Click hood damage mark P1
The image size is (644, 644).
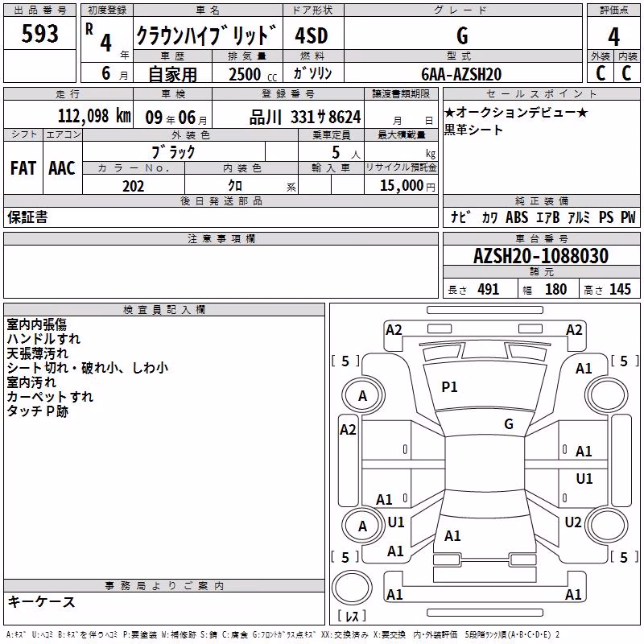tap(449, 387)
